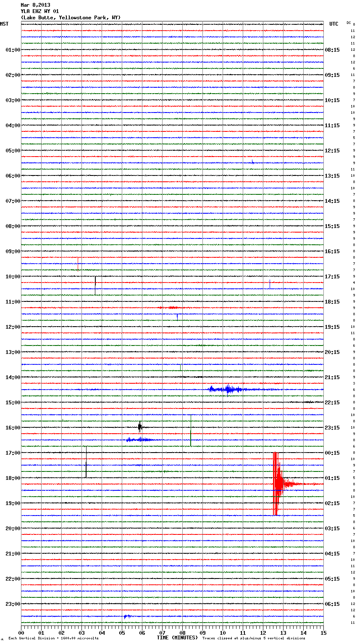Click the 16:00 MST time label
357x644 pixels.
[x=13, y=428]
